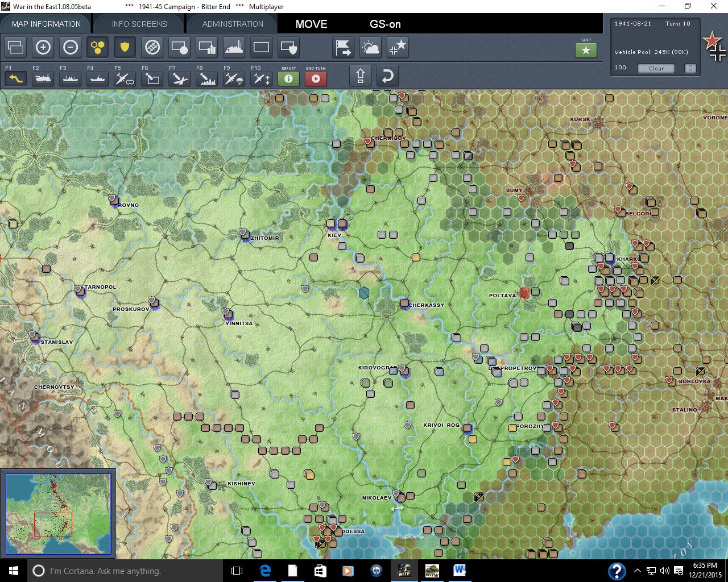Select F3 naval transport ship icon
The height and width of the screenshot is (582, 728).
tap(71, 78)
